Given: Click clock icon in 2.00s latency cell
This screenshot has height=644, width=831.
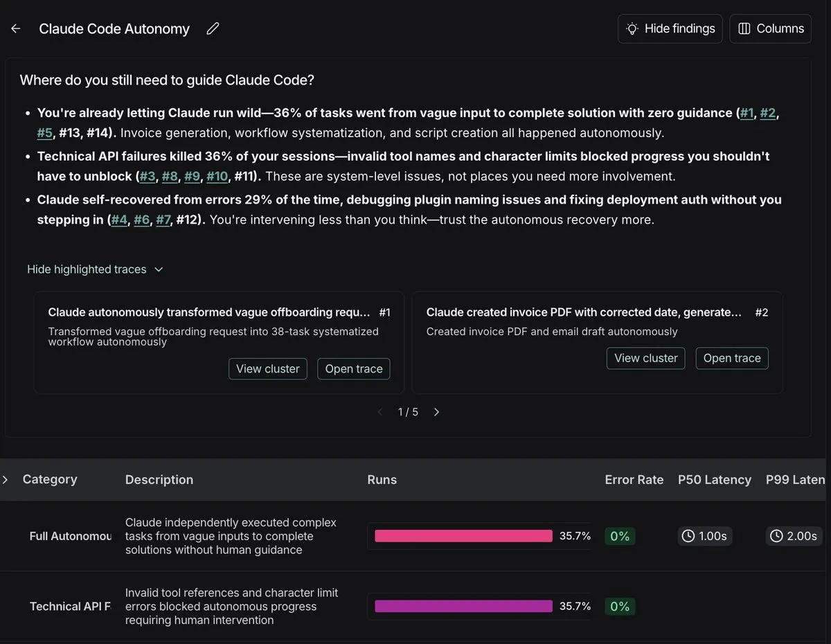Looking at the screenshot, I should coord(776,536).
